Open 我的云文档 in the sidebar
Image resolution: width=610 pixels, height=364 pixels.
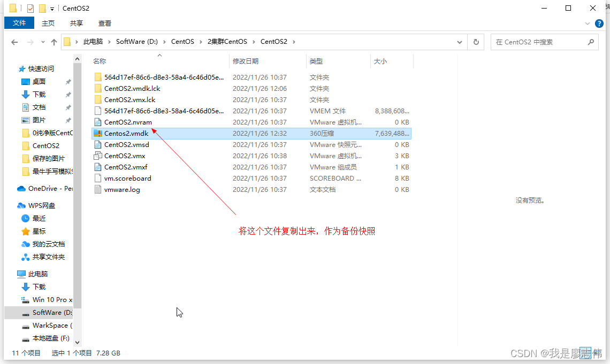pos(49,244)
